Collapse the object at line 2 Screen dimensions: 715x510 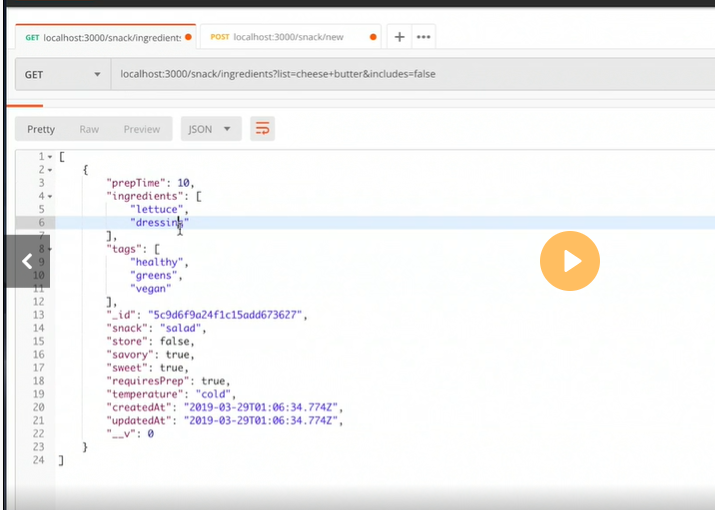point(50,170)
